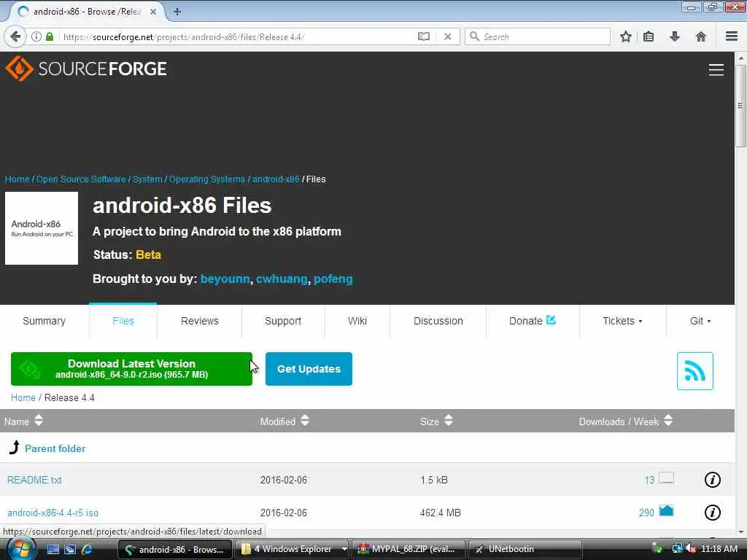
Task: View info for android-x86-4.4-r5.iso file
Action: point(712,513)
